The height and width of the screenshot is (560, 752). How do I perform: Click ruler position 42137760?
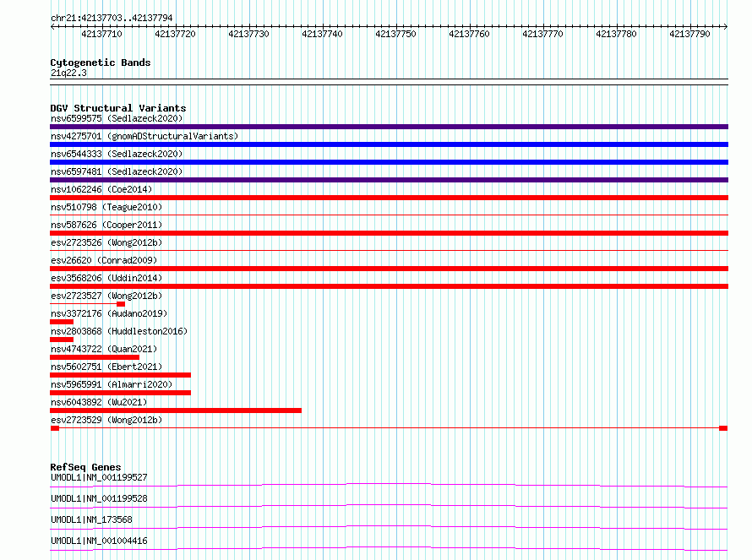point(469,34)
